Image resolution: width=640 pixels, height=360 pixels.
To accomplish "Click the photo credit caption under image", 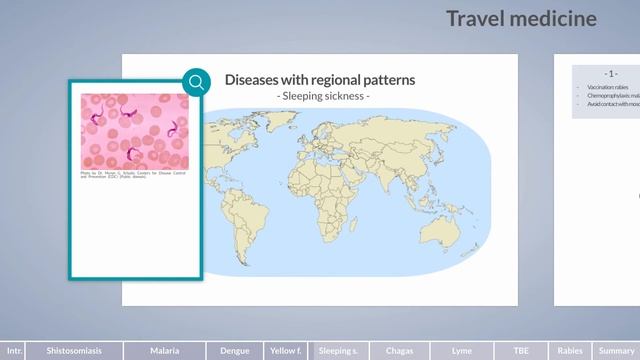I will (133, 175).
